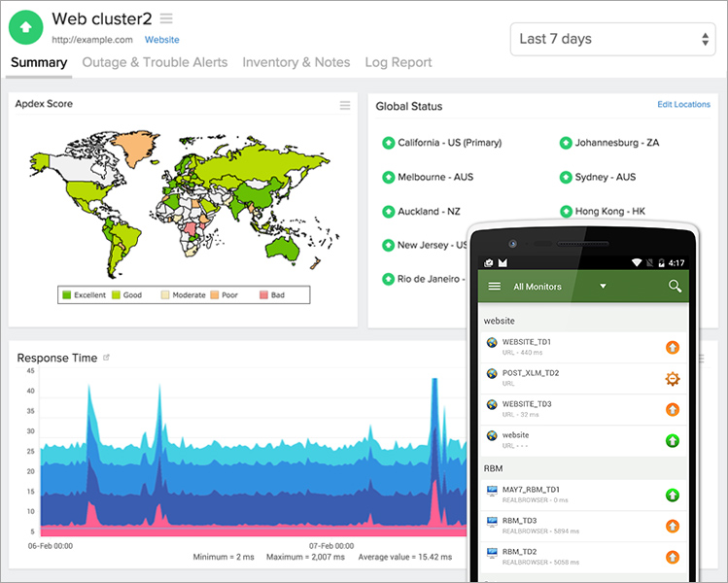728x583 pixels.
Task: Tap the orange status icon for WEBSITE_TD1
Action: coord(672,348)
